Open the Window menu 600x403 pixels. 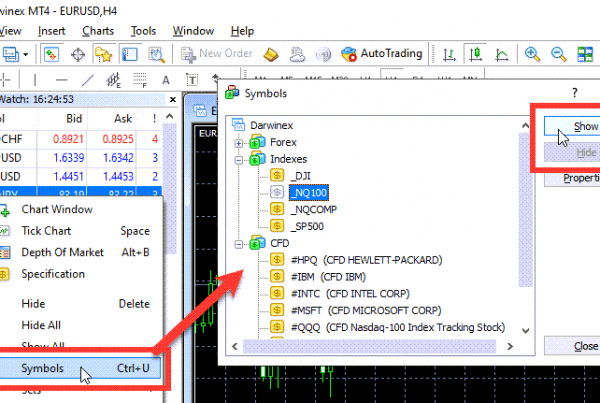[x=193, y=31]
